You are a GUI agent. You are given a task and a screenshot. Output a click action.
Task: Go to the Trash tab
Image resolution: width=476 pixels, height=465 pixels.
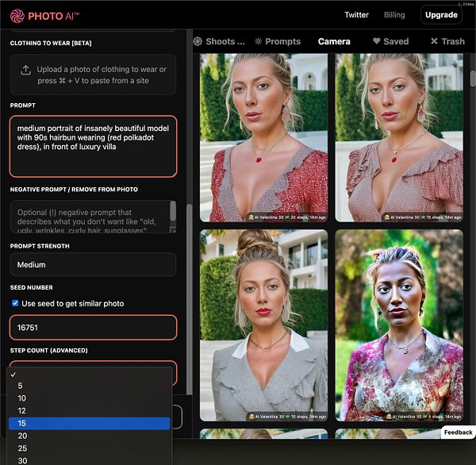[x=447, y=41]
